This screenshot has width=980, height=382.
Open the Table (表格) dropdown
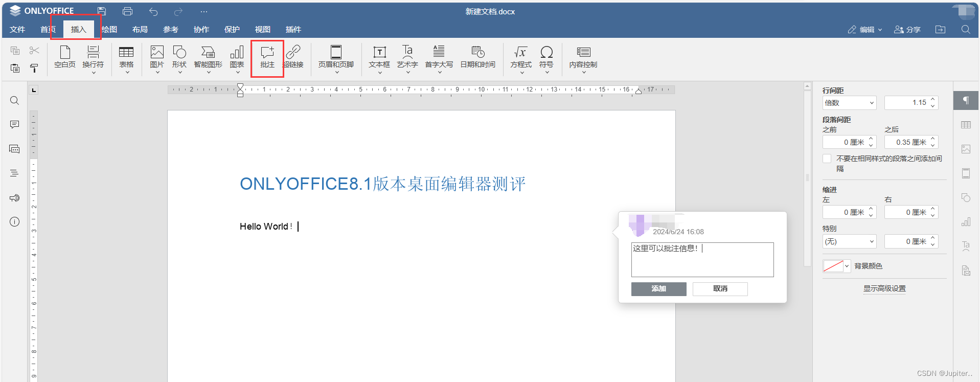[126, 59]
